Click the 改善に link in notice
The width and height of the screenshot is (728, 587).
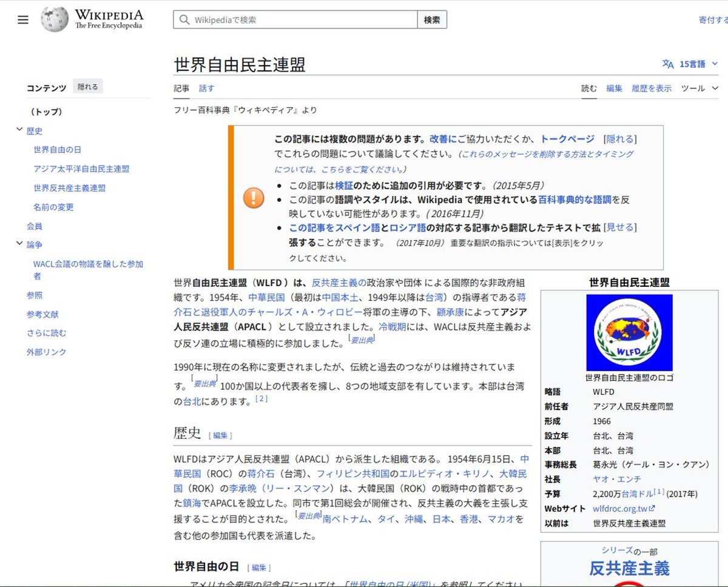pos(443,139)
